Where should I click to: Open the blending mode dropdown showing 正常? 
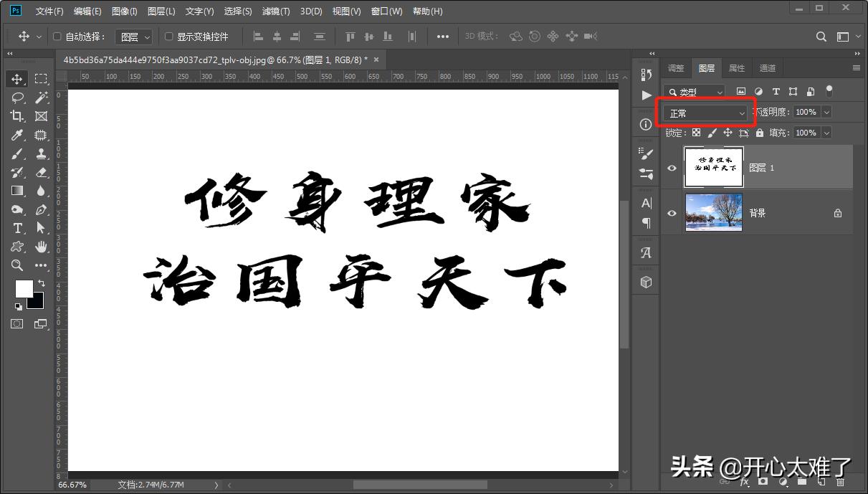point(706,112)
